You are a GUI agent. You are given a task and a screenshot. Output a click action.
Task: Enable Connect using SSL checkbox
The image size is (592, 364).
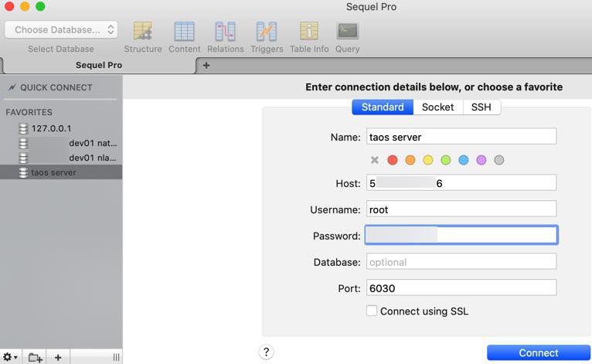click(372, 311)
